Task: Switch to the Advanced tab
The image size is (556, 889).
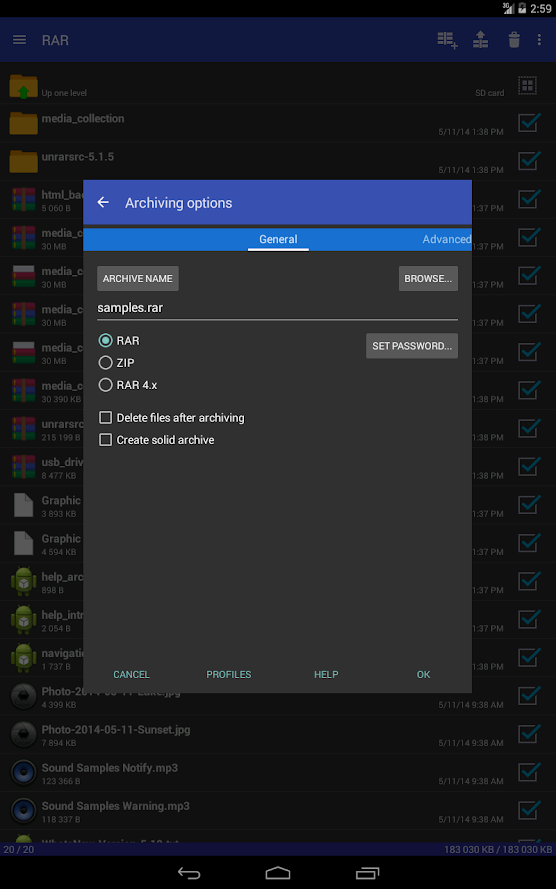Action: point(447,239)
